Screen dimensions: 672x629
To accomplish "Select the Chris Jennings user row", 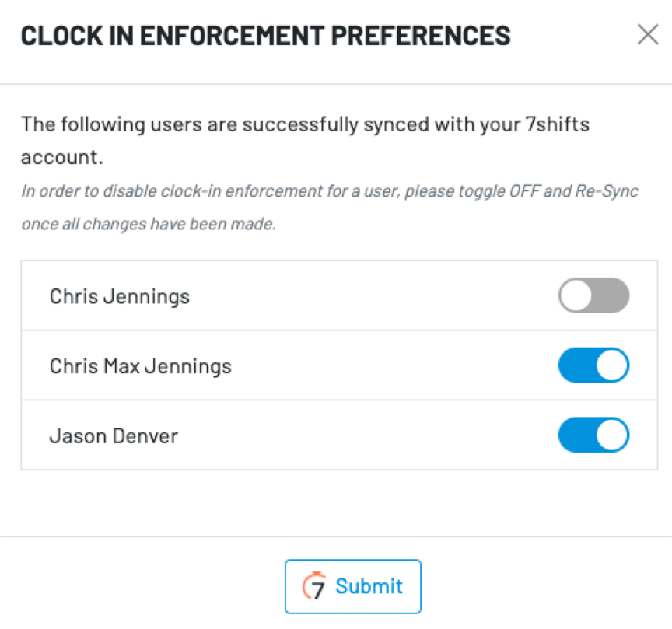I will [336, 295].
